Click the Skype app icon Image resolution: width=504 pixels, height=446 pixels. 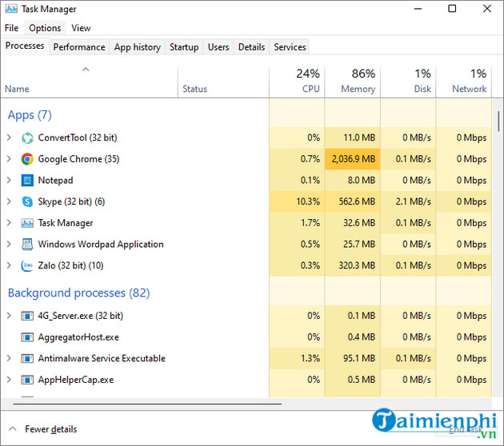(27, 201)
